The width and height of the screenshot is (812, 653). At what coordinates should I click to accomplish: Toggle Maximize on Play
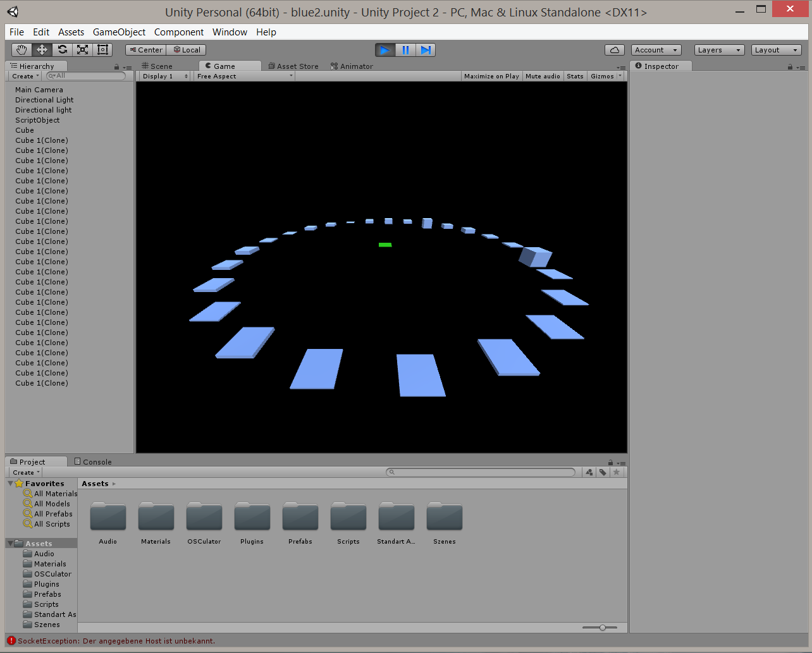coord(491,76)
